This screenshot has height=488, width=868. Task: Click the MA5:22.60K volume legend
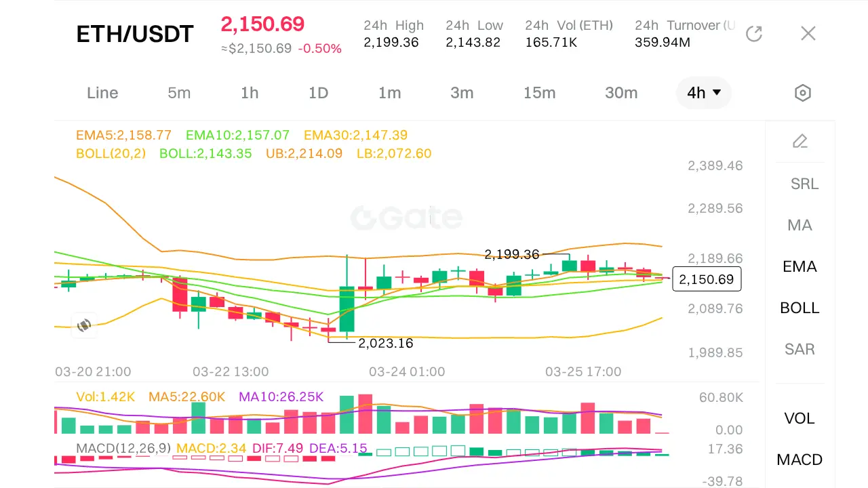pos(187,396)
